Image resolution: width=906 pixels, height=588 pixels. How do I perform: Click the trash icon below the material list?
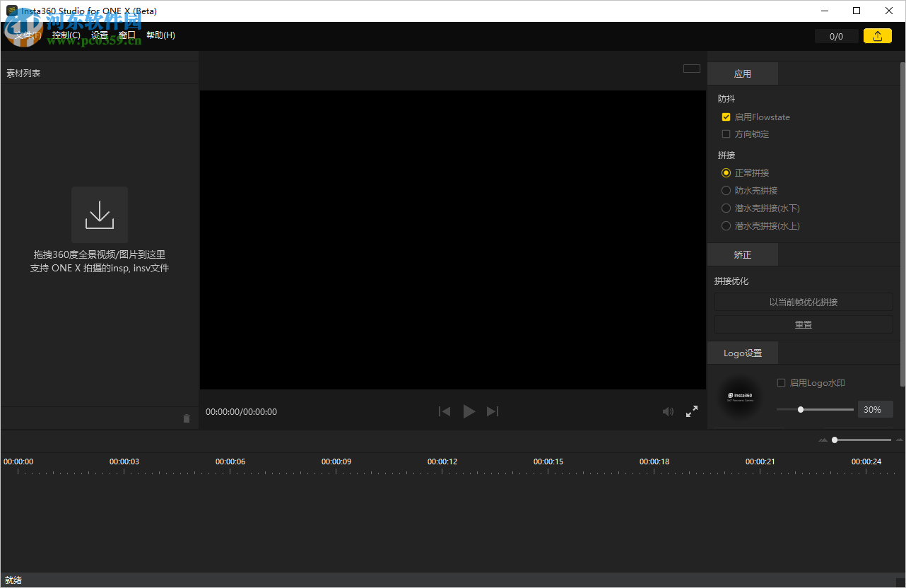click(187, 418)
